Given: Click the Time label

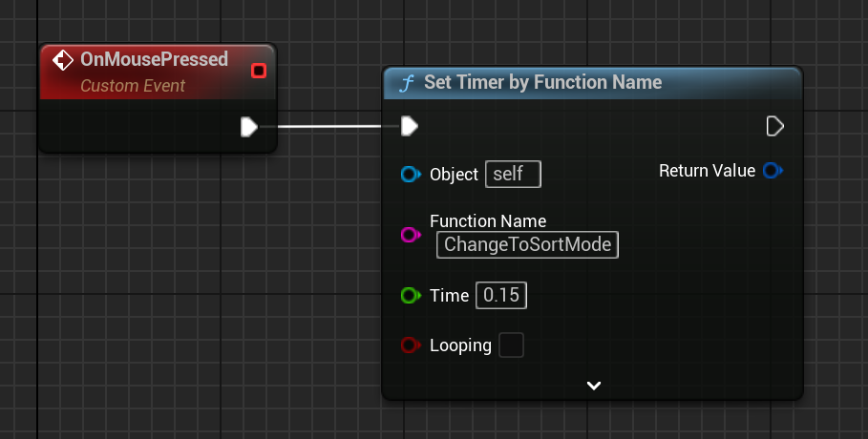Looking at the screenshot, I should pyautogui.click(x=449, y=296).
